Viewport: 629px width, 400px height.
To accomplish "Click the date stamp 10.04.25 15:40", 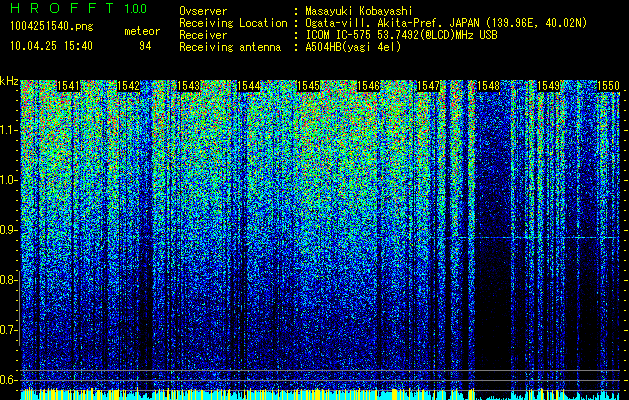I will pos(51,46).
